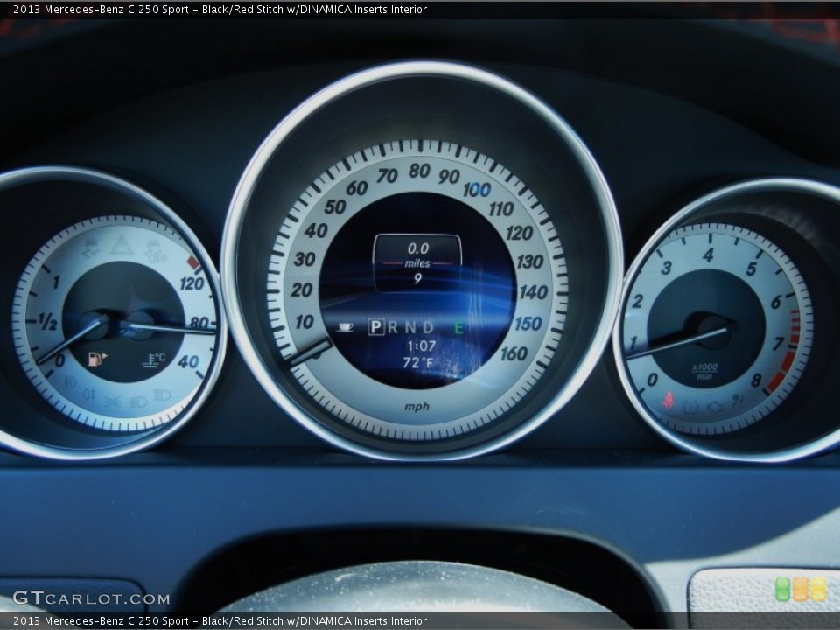This screenshot has height=630, width=840.
Task: Click the tire pressure warning icon
Action: pos(690,407)
